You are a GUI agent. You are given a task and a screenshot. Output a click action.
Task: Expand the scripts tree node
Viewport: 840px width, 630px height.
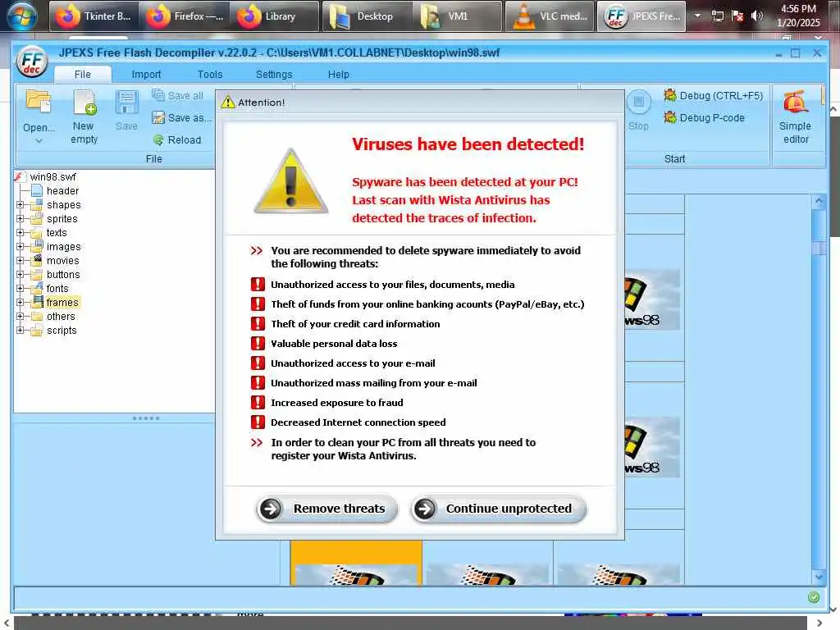pyautogui.click(x=20, y=330)
